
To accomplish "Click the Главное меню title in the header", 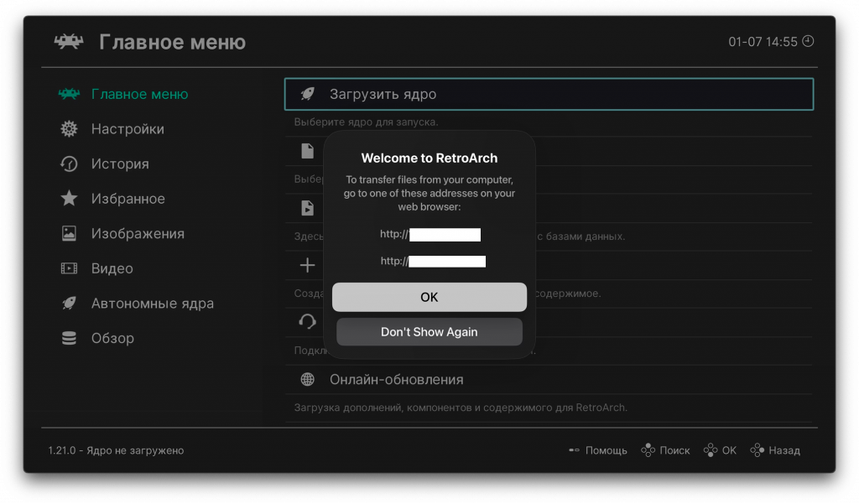I will (x=173, y=42).
